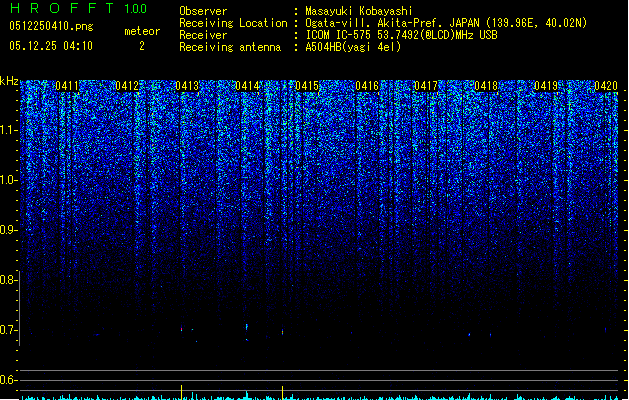Viewport: 629px width, 400px height.
Task: Click the 0.8 kHz axis label
Action: (8, 280)
